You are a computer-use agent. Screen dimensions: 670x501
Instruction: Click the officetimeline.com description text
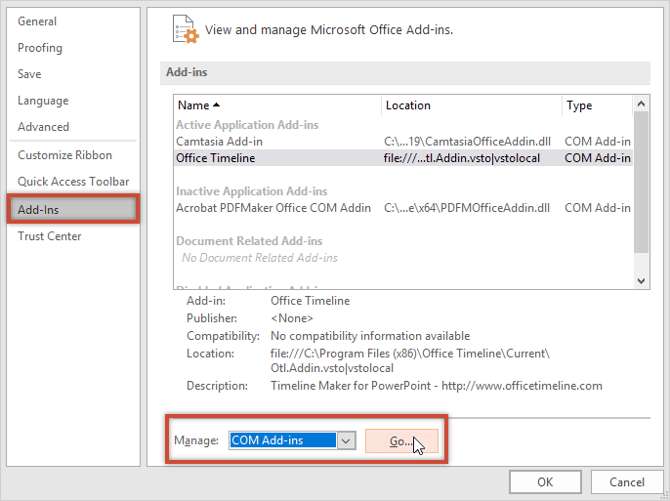436,386
